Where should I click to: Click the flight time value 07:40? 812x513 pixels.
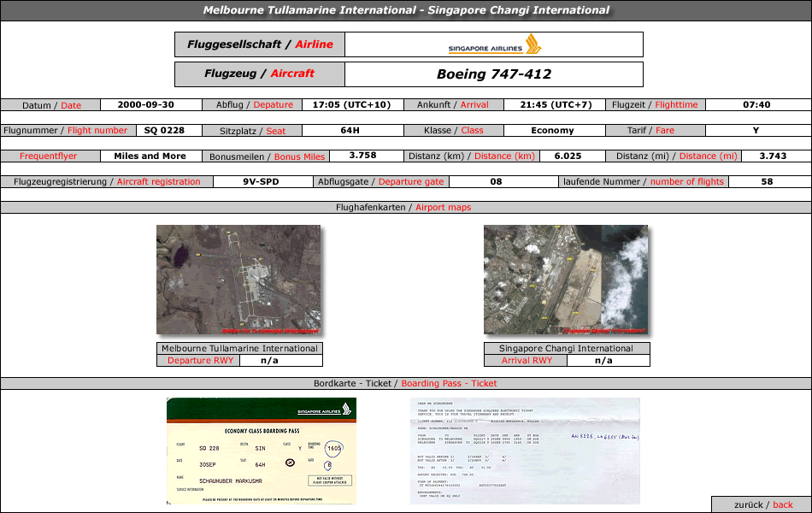(756, 104)
